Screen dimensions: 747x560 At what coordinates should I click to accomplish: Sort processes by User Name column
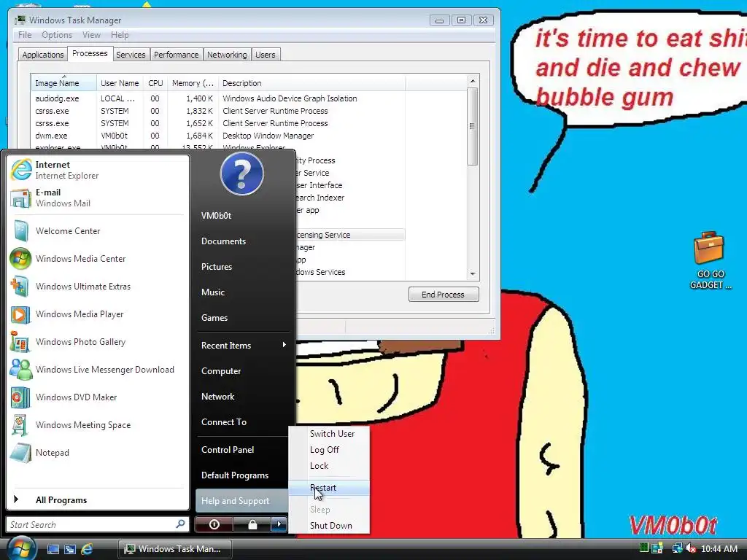tap(120, 83)
